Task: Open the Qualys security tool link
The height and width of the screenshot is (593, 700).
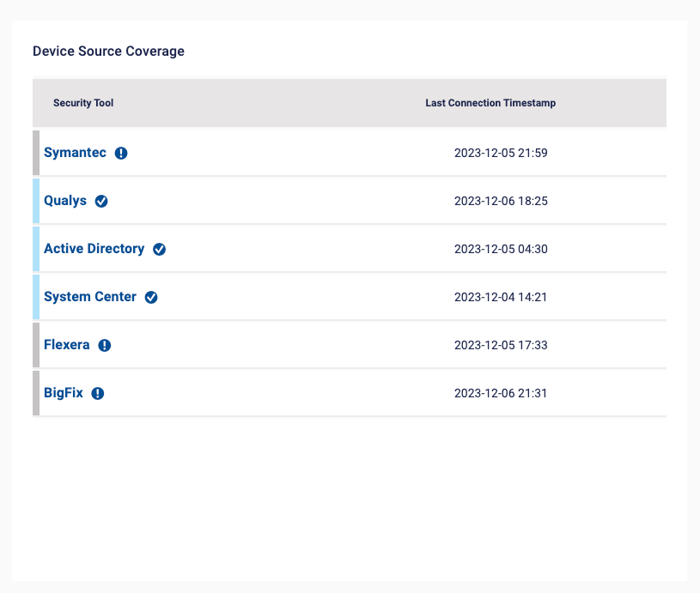Action: [x=65, y=201]
